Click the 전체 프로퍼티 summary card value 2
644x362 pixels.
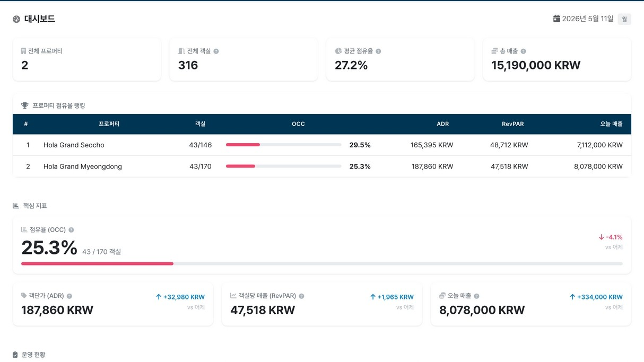coord(25,65)
